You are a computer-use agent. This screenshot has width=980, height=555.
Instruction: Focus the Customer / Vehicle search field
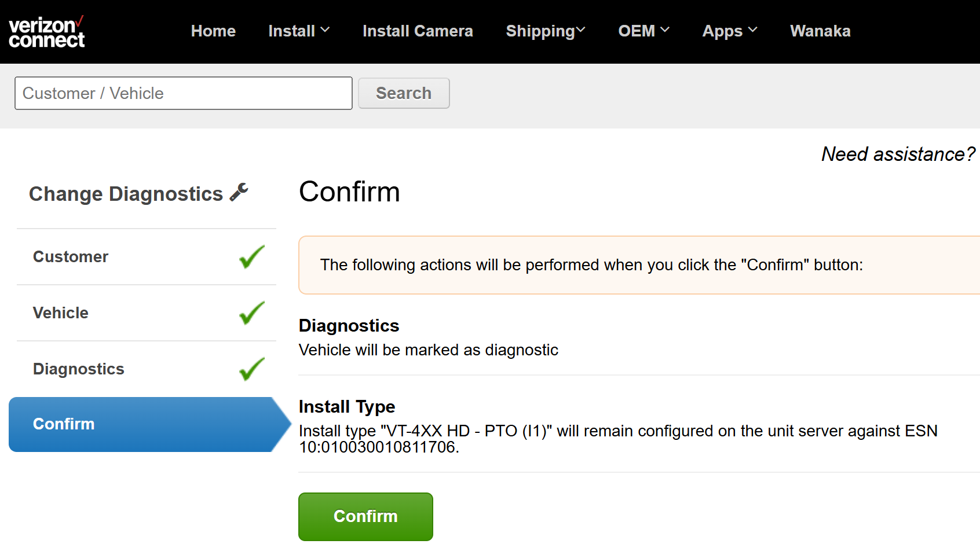tap(184, 93)
